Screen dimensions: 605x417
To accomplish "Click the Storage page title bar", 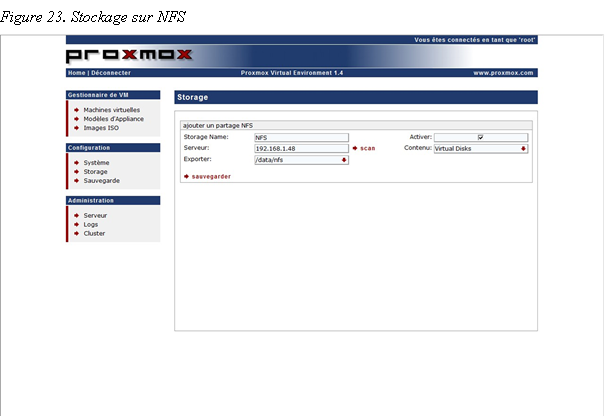I will (356, 97).
